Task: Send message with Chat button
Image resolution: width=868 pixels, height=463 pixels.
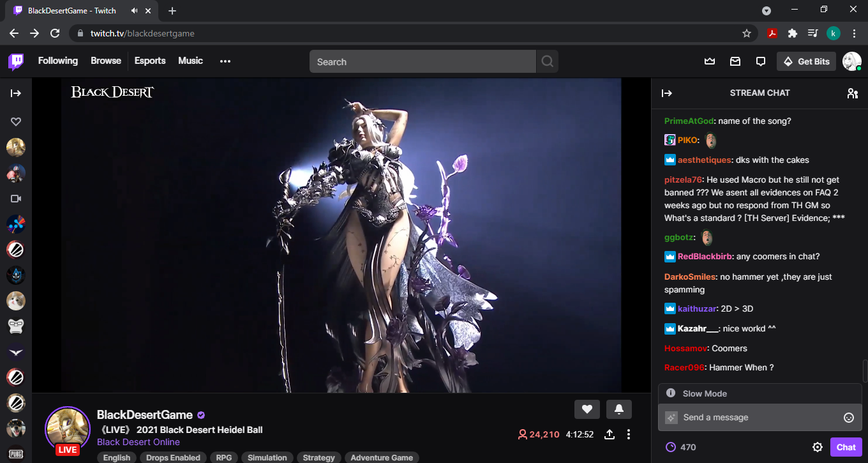Action: click(x=846, y=447)
